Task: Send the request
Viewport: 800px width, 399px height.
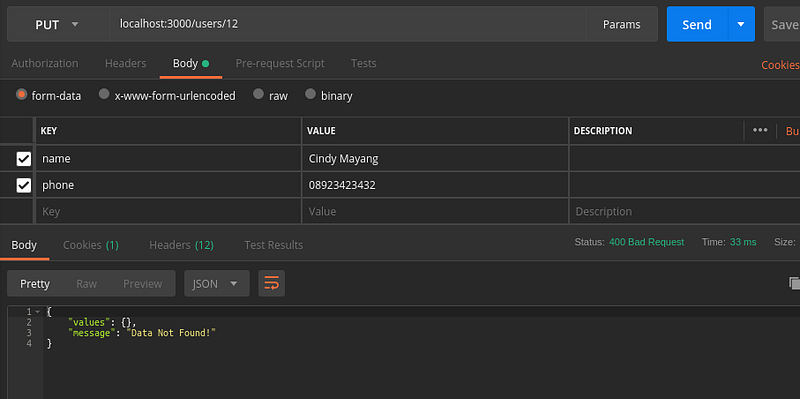Action: pyautogui.click(x=697, y=24)
